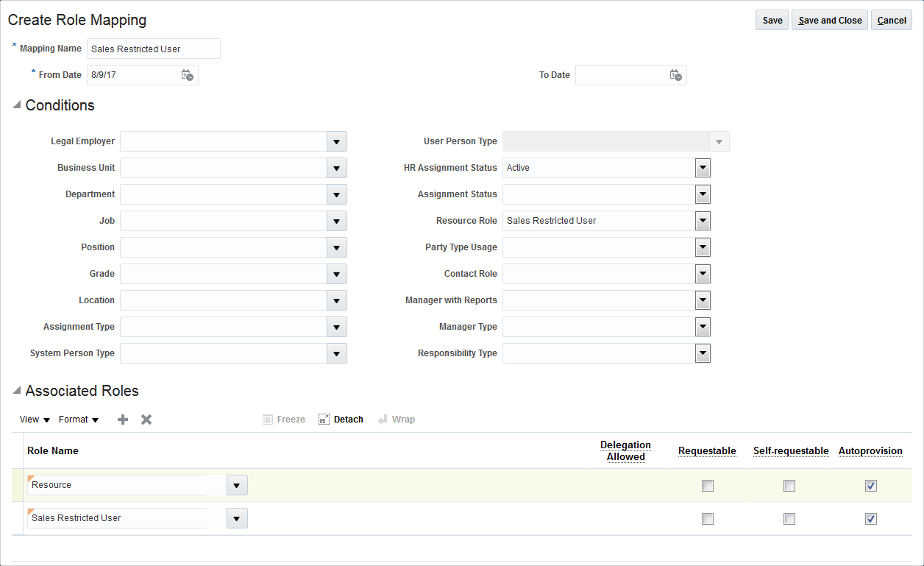The image size is (924, 566).
Task: Open the To Date calendar picker
Action: coord(676,75)
